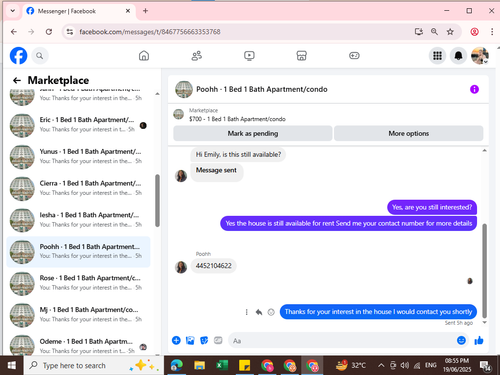Go to the Home feed icon
This screenshot has width=500, height=375.
[x=144, y=56]
